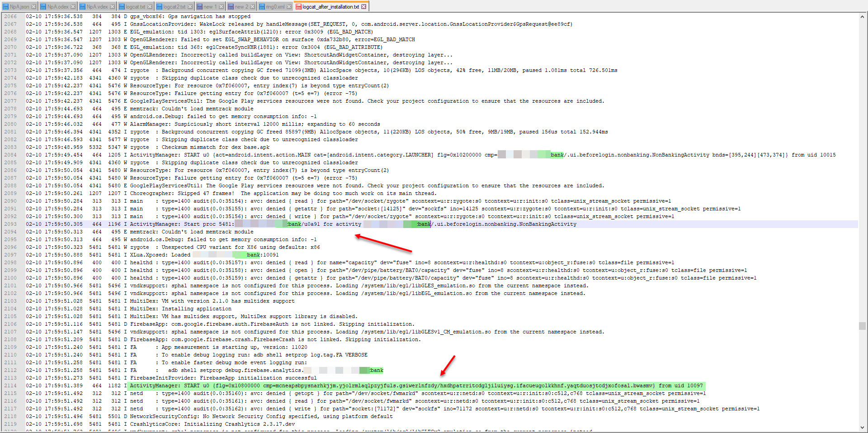Click the vertical scrollbar thumb
The height and width of the screenshot is (433, 868).
(x=862, y=326)
